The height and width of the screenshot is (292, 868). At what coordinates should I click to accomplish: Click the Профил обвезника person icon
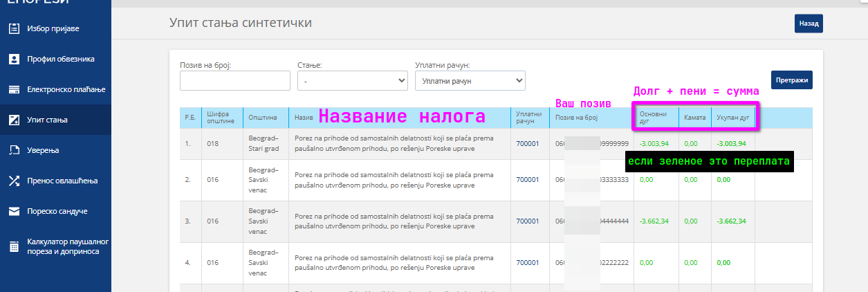tap(14, 59)
